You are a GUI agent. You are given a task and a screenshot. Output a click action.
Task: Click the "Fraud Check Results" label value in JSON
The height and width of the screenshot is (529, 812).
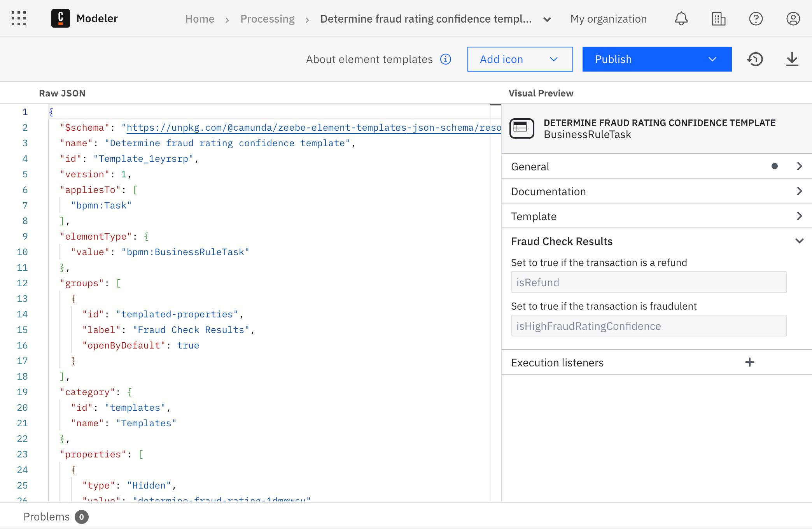pos(191,330)
